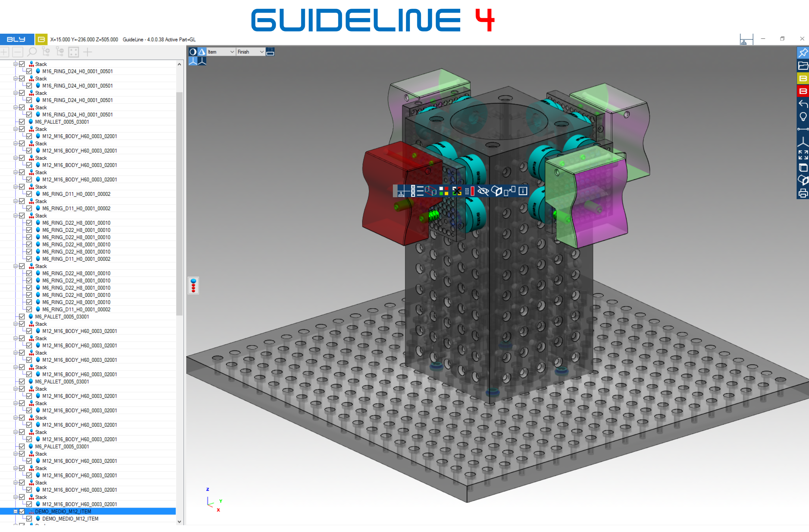The width and height of the screenshot is (809, 532).
Task: Click the collapse-tree-branches icon with minus badge
Action: coord(60,52)
